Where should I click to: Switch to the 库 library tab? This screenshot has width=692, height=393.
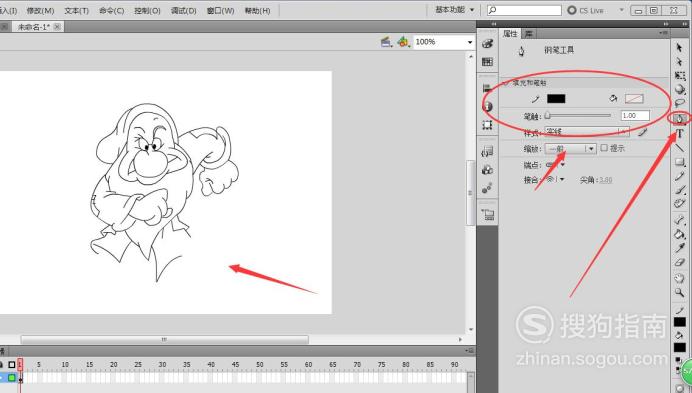[x=529, y=34]
